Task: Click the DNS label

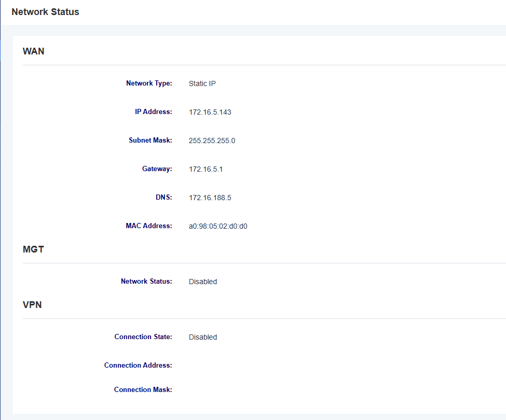Action: [164, 197]
